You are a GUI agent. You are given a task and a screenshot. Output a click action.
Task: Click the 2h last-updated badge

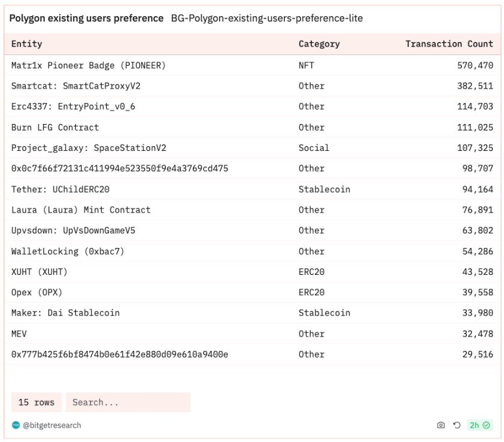pos(479,425)
